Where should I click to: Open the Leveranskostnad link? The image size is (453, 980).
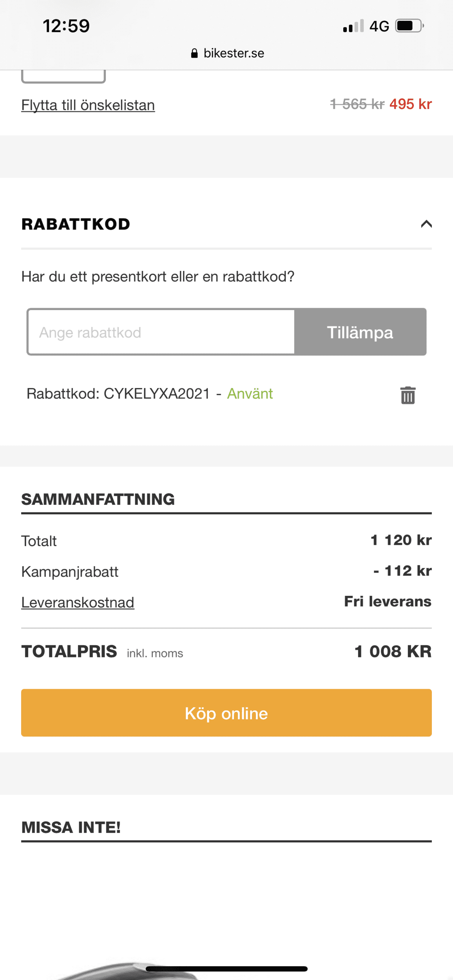point(78,603)
